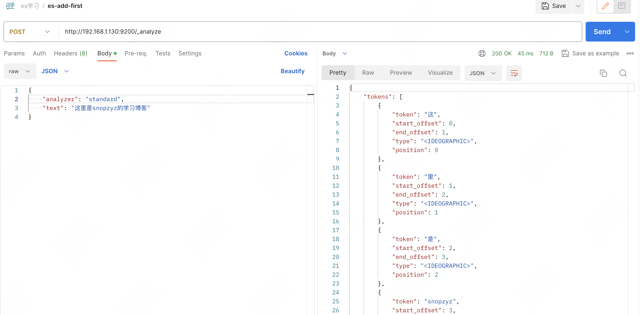This screenshot has height=315, width=644.
Task: Open the Tests tab
Action: (x=163, y=53)
